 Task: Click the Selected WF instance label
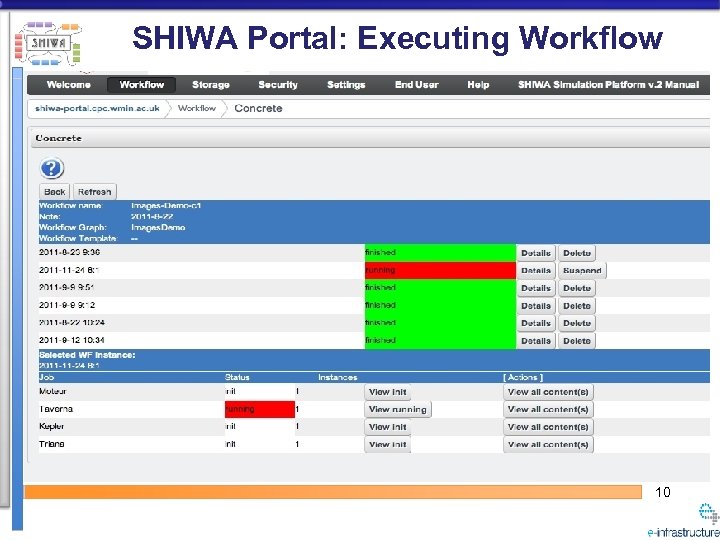pyautogui.click(x=87, y=355)
